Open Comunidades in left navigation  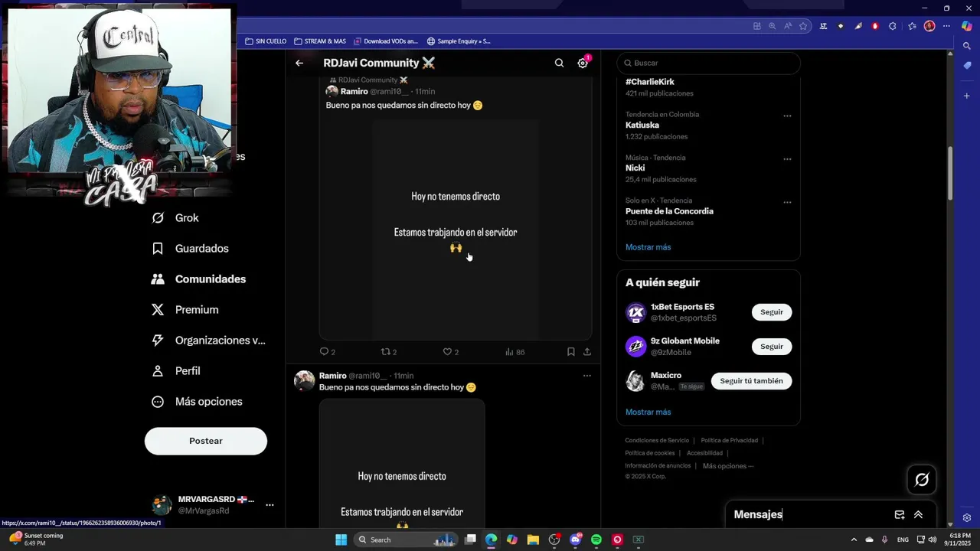[199, 279]
